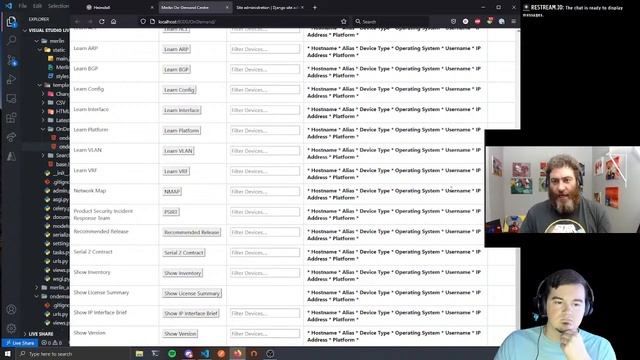Image resolution: width=640 pixels, height=360 pixels.
Task: Open the Windows Start menu
Action: (x=7, y=353)
